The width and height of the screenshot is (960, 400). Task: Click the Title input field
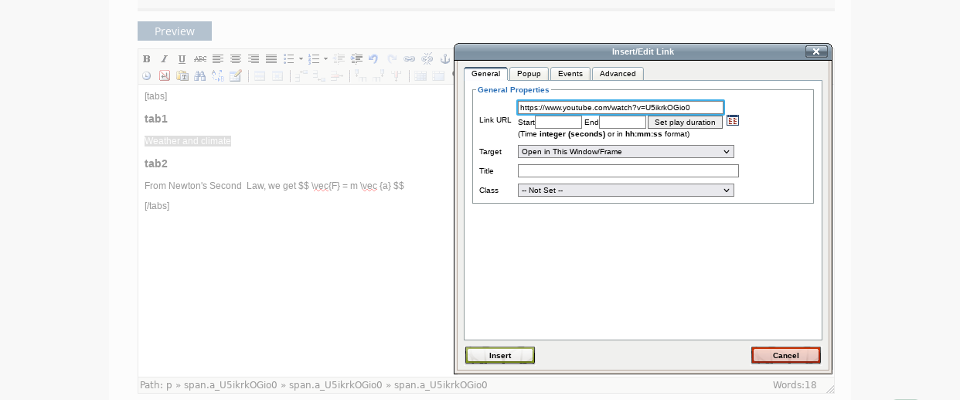(628, 171)
